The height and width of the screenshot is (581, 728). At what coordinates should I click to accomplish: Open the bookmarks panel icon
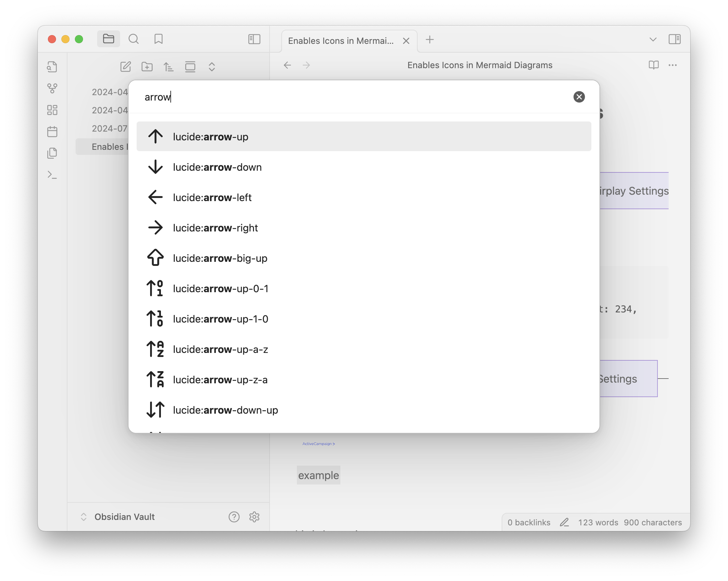[158, 39]
